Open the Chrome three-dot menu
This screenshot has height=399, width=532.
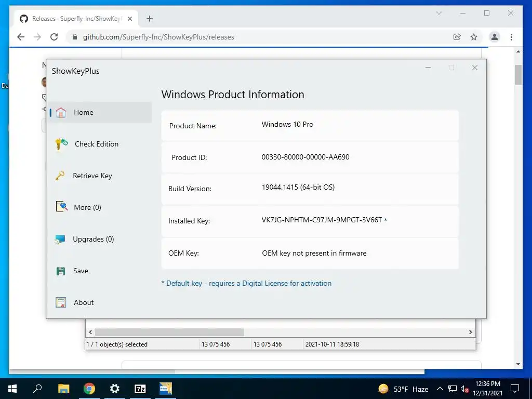pos(511,37)
